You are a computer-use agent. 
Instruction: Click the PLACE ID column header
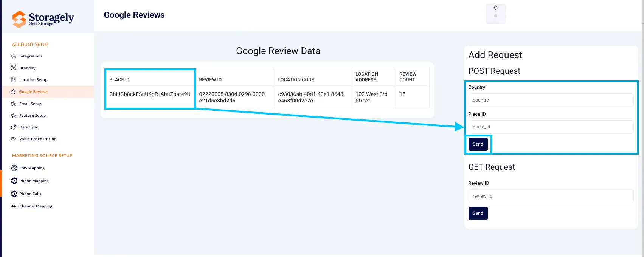pyautogui.click(x=119, y=80)
